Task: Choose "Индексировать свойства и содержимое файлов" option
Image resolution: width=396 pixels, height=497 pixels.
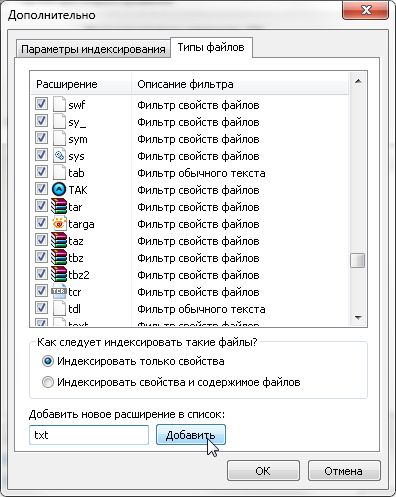Action: pos(48,382)
